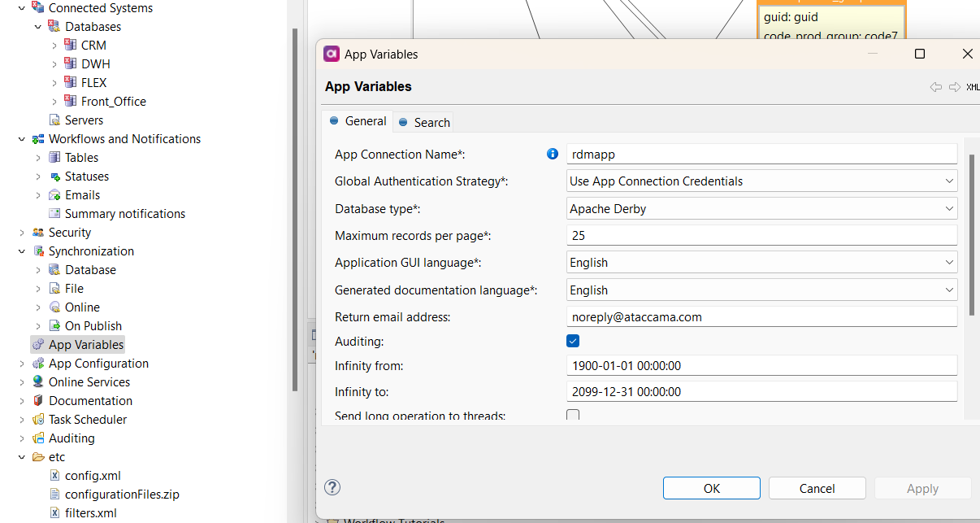Viewport: 980px width, 523px height.
Task: Click the Servers node icon
Action: tap(54, 120)
